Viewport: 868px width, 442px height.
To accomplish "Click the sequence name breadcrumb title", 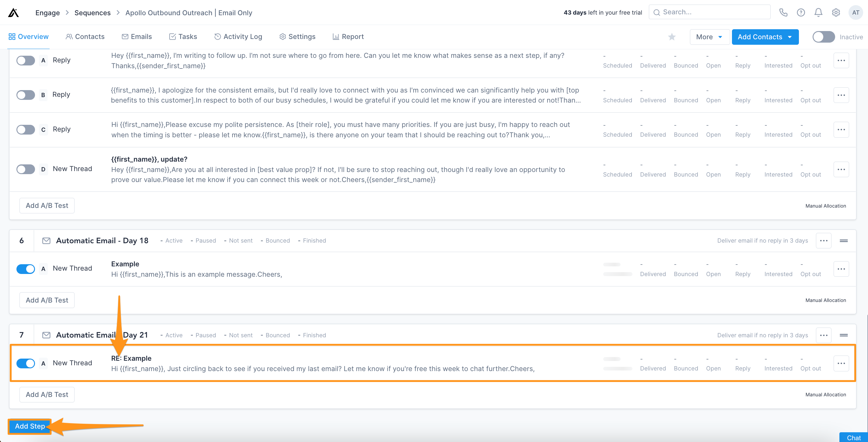I will 189,13.
